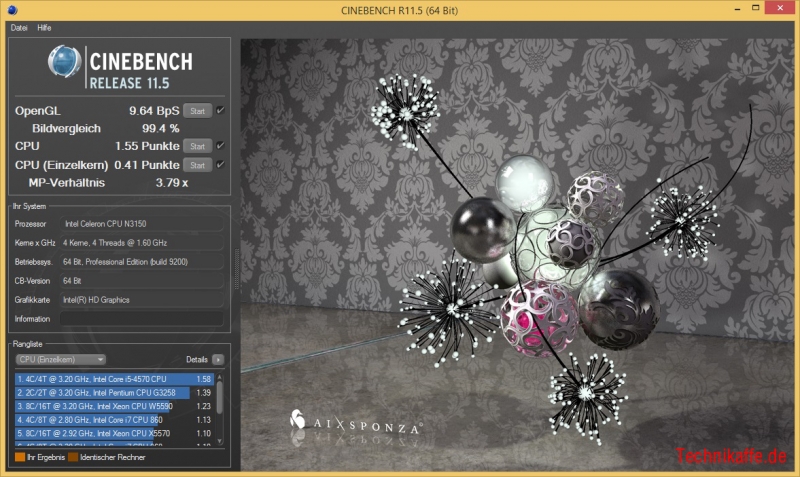
Task: Click the MP-Verhältnis value 3.79 x
Action: click(x=171, y=183)
